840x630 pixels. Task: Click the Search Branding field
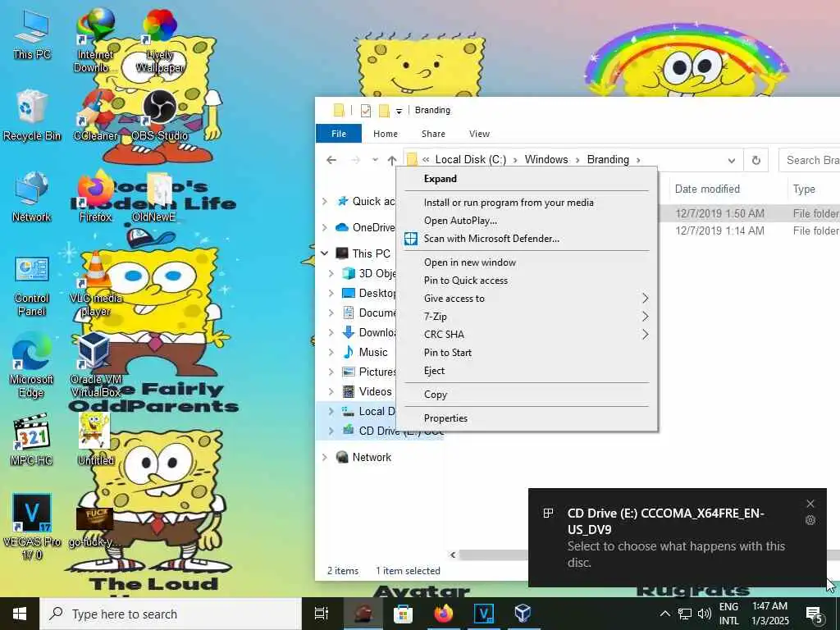(x=810, y=160)
